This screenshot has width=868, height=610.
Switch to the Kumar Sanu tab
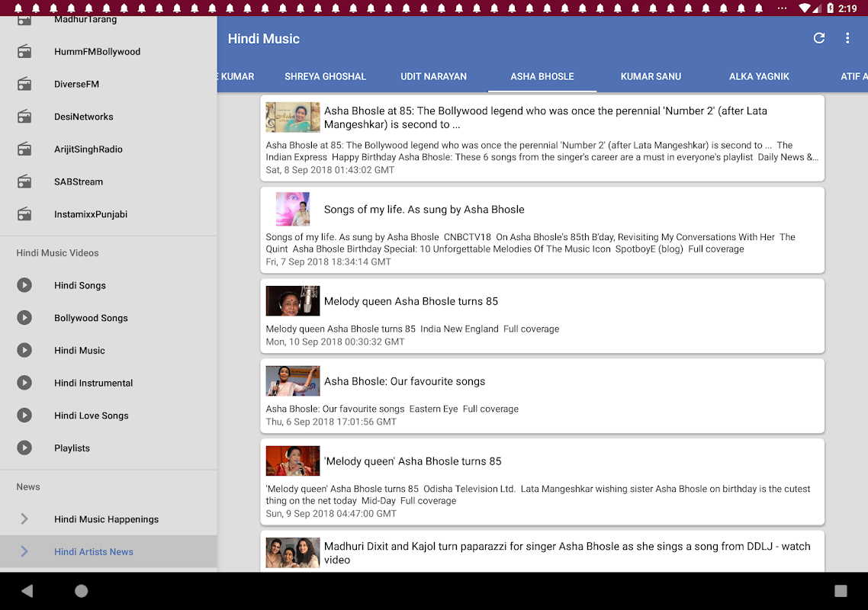point(651,76)
